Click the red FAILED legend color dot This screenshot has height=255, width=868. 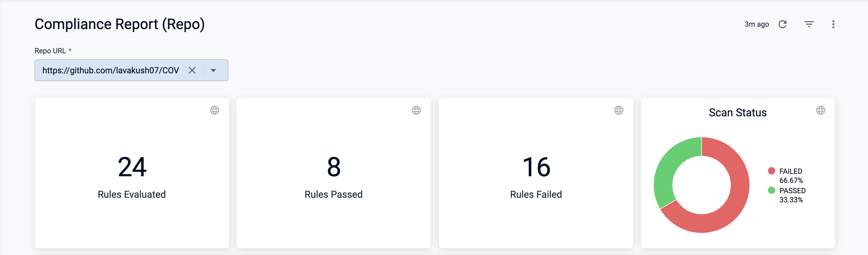pos(771,171)
